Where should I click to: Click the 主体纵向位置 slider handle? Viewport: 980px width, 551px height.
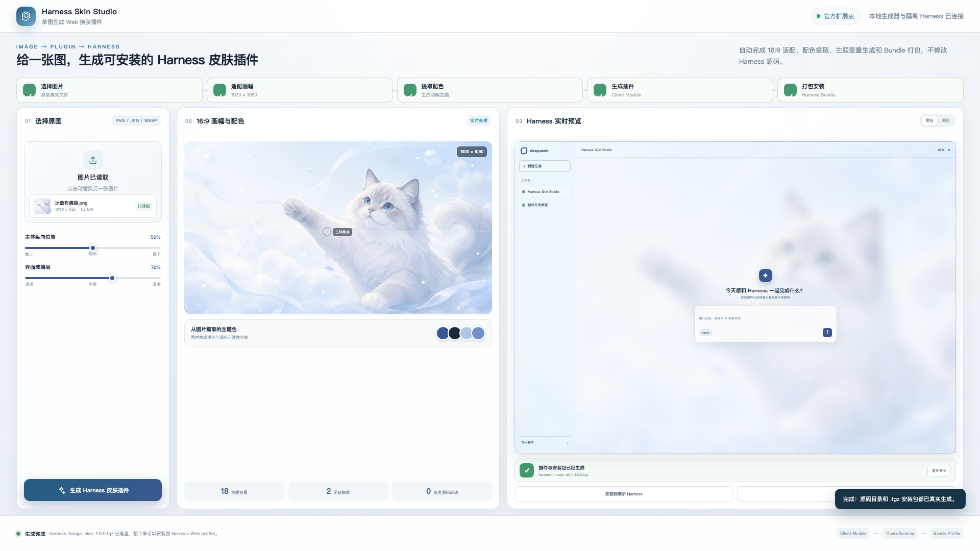(x=93, y=248)
